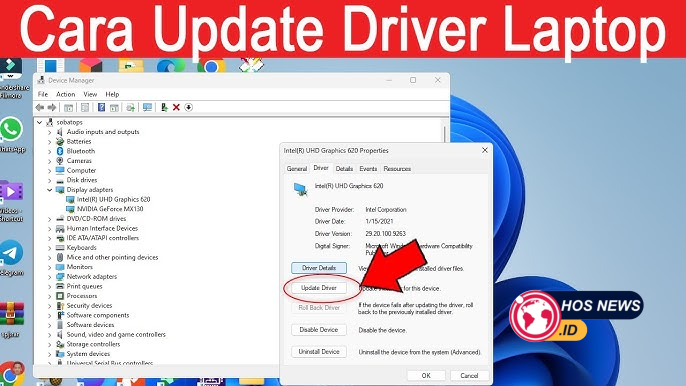Click the Bluetooth device category icon

(x=60, y=151)
